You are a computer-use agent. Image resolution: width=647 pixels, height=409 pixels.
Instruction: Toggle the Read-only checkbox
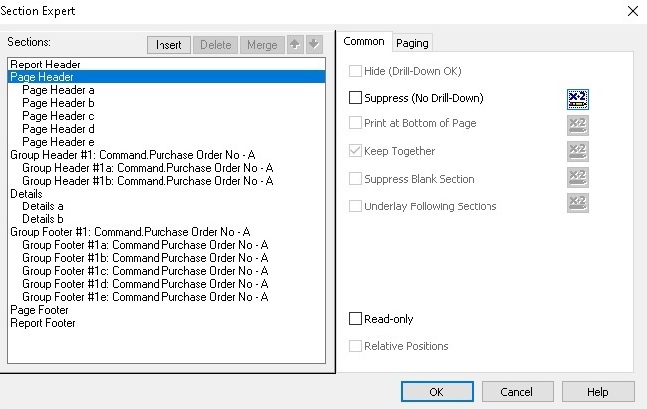(x=355, y=319)
